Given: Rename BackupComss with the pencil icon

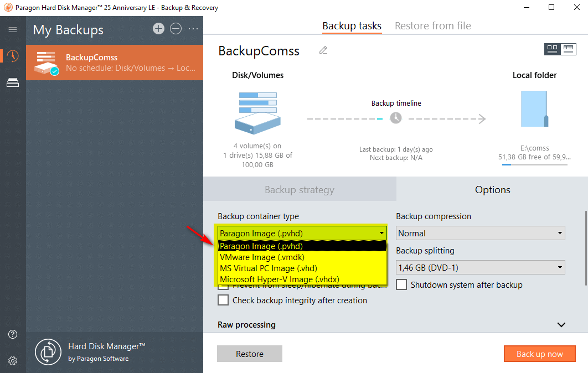Looking at the screenshot, I should [x=323, y=50].
